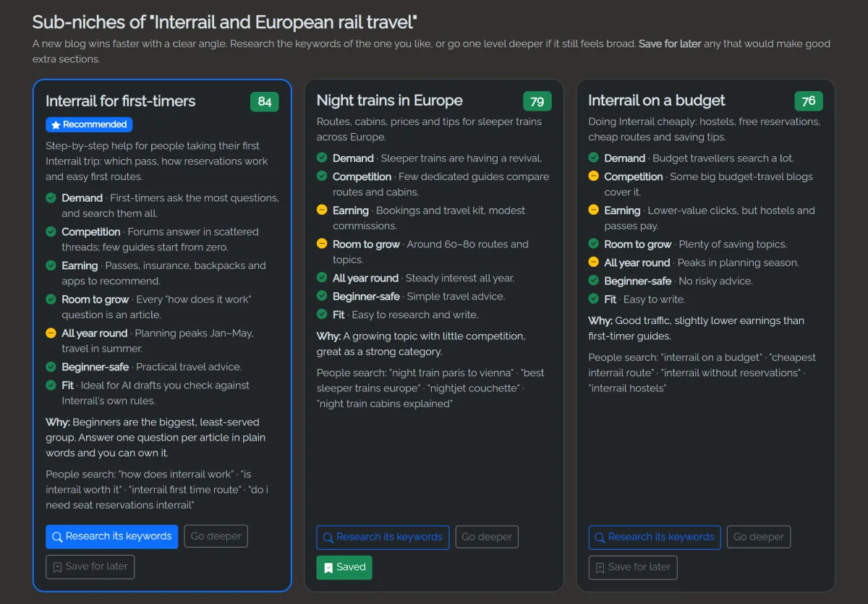868x604 pixels.
Task: Click description 'Doing Interrail cheaply: hostels'
Action: tap(705, 129)
